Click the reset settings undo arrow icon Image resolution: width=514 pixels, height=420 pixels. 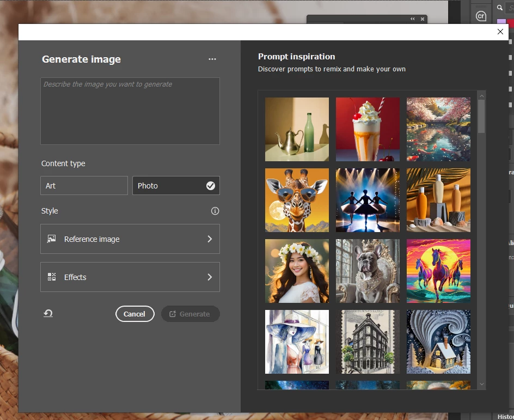48,313
